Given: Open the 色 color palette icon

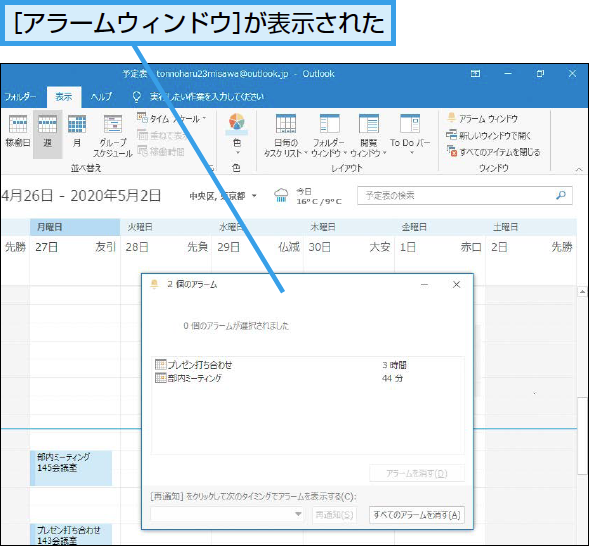Looking at the screenshot, I should pos(236,131).
